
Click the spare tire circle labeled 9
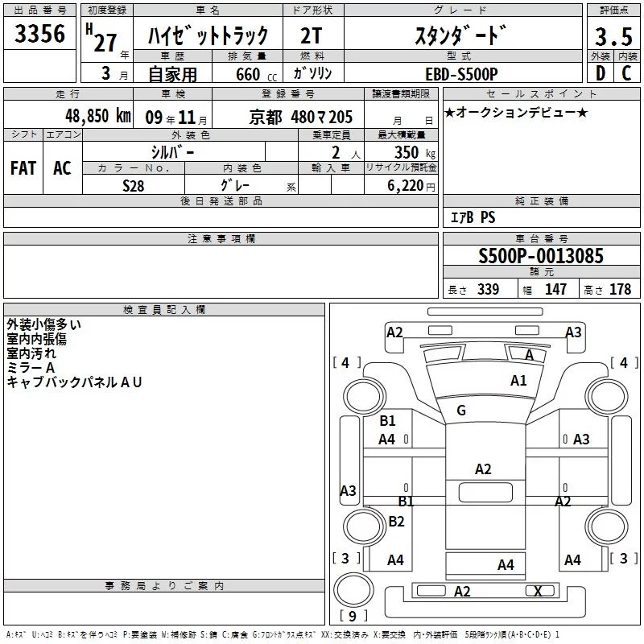(x=353, y=589)
